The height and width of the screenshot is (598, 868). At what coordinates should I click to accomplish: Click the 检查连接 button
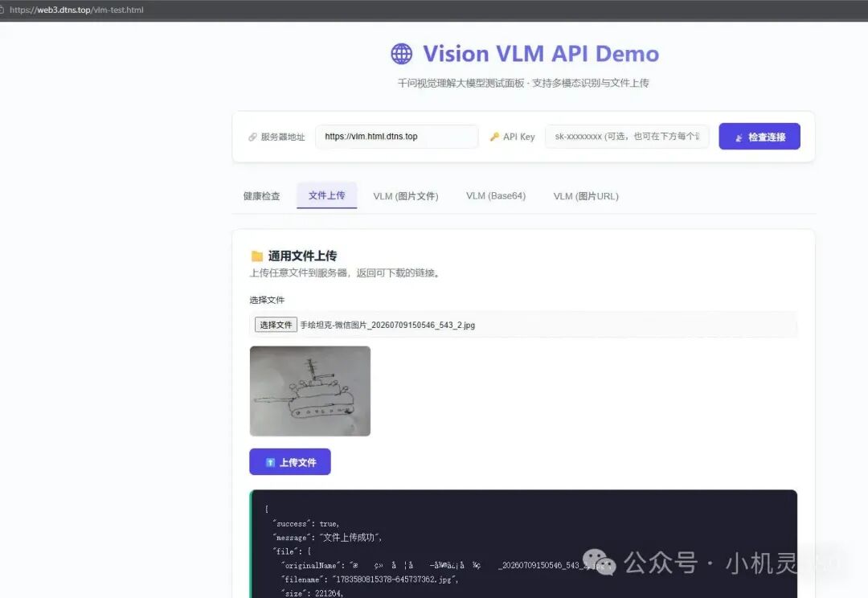click(x=759, y=136)
